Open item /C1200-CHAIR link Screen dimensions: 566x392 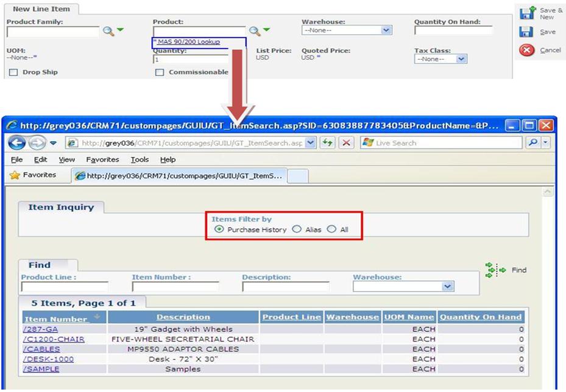pyautogui.click(x=54, y=340)
